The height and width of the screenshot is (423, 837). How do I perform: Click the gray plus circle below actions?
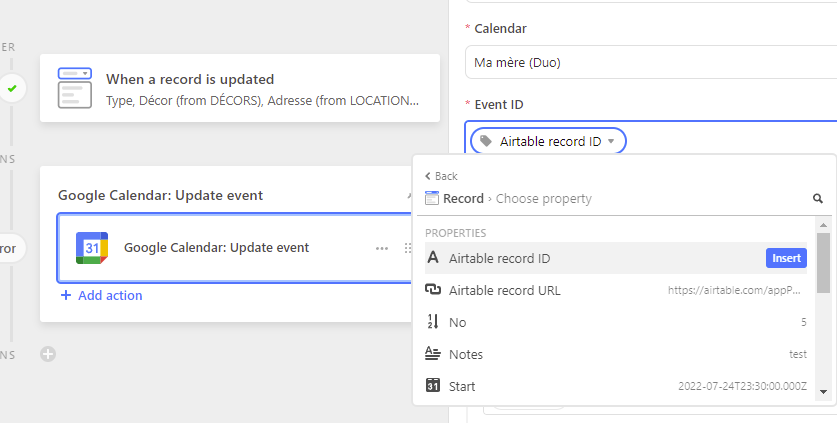pos(48,354)
